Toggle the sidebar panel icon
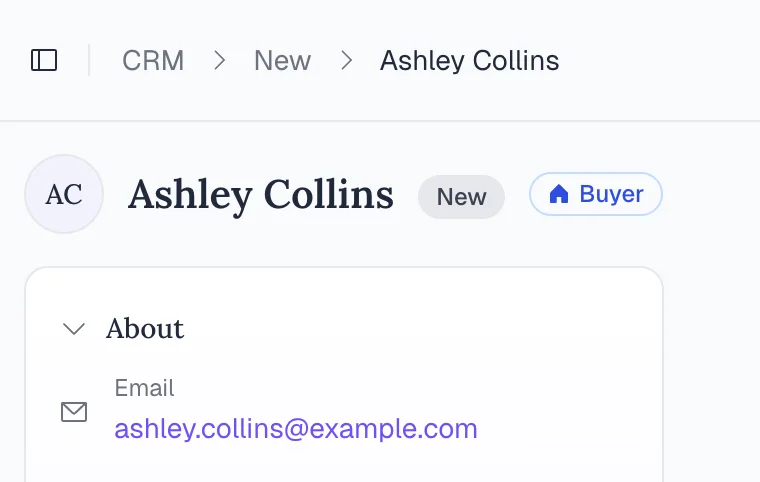 pos(44,61)
